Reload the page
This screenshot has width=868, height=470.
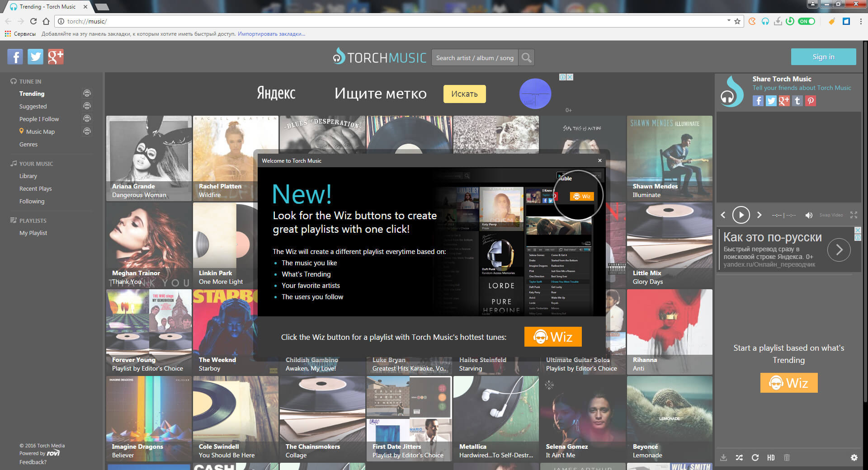[x=33, y=21]
